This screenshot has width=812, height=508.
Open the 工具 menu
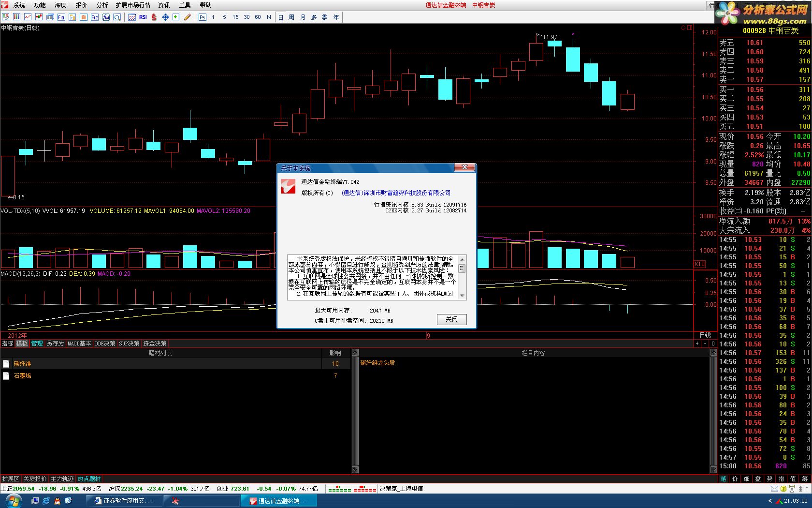pos(185,5)
